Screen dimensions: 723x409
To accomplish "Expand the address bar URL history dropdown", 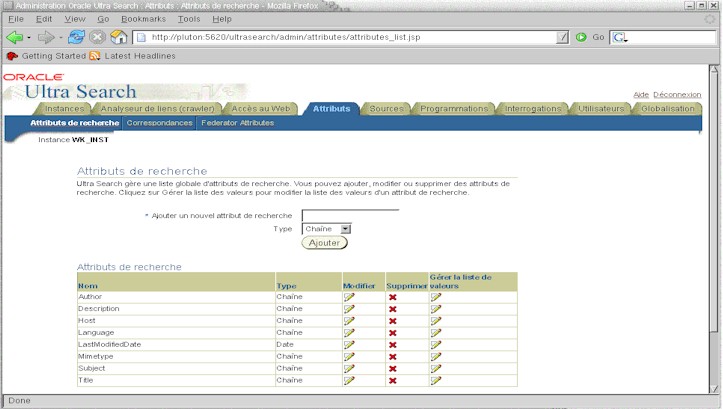I will [562, 37].
